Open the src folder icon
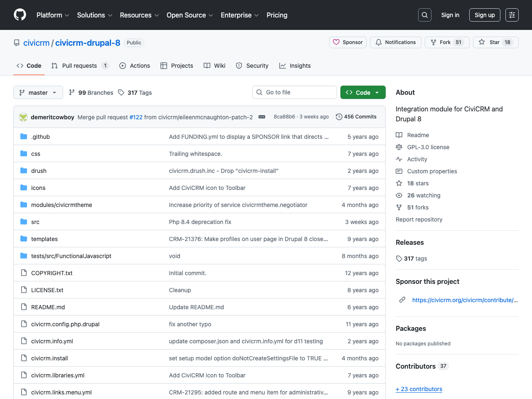Screen dimensions: 532x399 (23, 222)
